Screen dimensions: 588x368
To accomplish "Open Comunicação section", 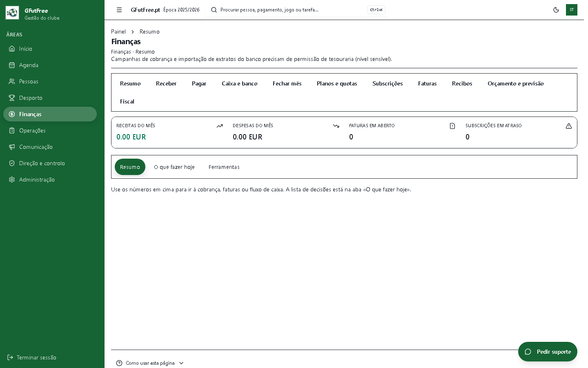I will pyautogui.click(x=50, y=147).
